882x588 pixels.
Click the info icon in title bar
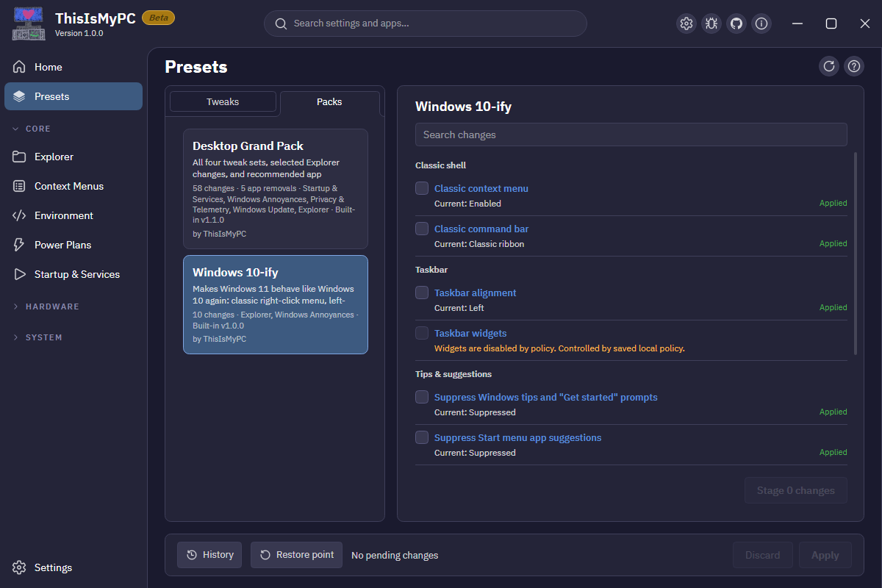click(761, 24)
